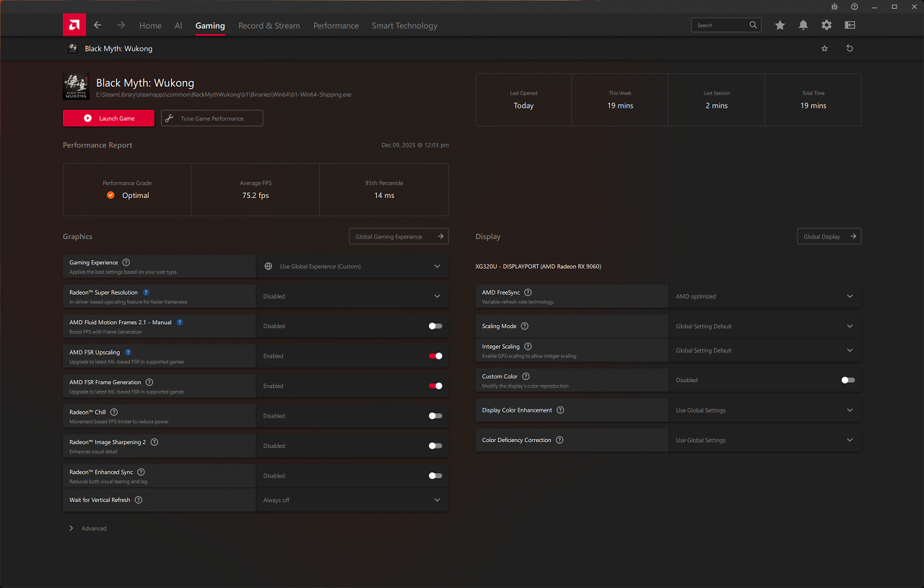The image size is (924, 588).
Task: Toggle the sidebar panel icon
Action: click(850, 25)
